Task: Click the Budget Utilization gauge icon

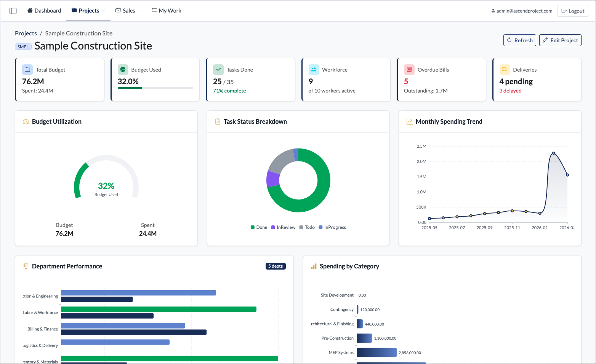Action: 26,121
